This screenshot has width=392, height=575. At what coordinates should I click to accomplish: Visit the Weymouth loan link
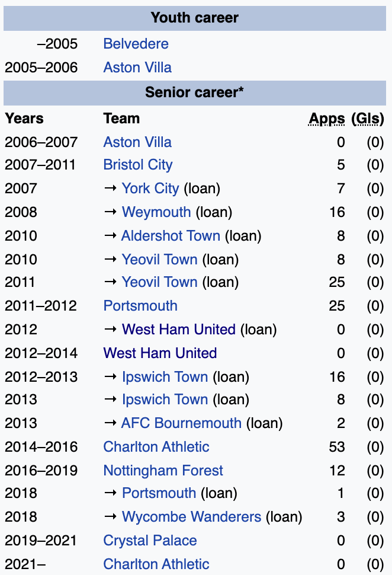(156, 212)
